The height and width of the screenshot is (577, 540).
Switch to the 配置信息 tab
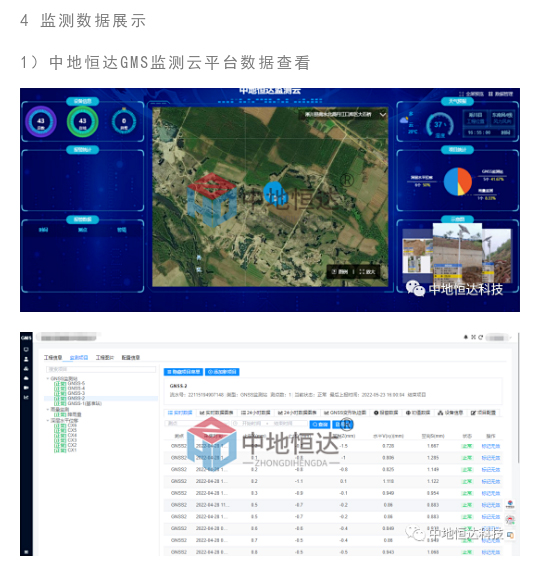131,357
